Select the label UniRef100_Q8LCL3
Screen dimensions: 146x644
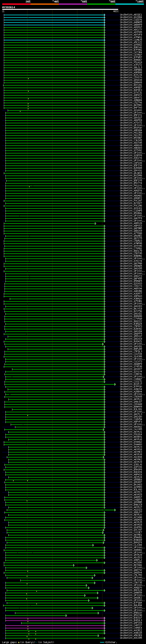pos(131,67)
